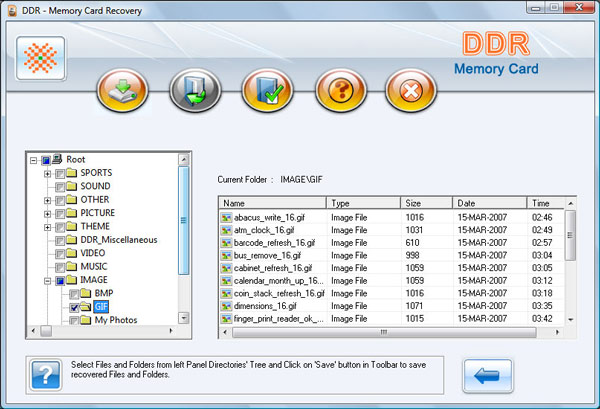The width and height of the screenshot is (600, 409).
Task: Select the My Photos folder in tree
Action: (x=116, y=320)
